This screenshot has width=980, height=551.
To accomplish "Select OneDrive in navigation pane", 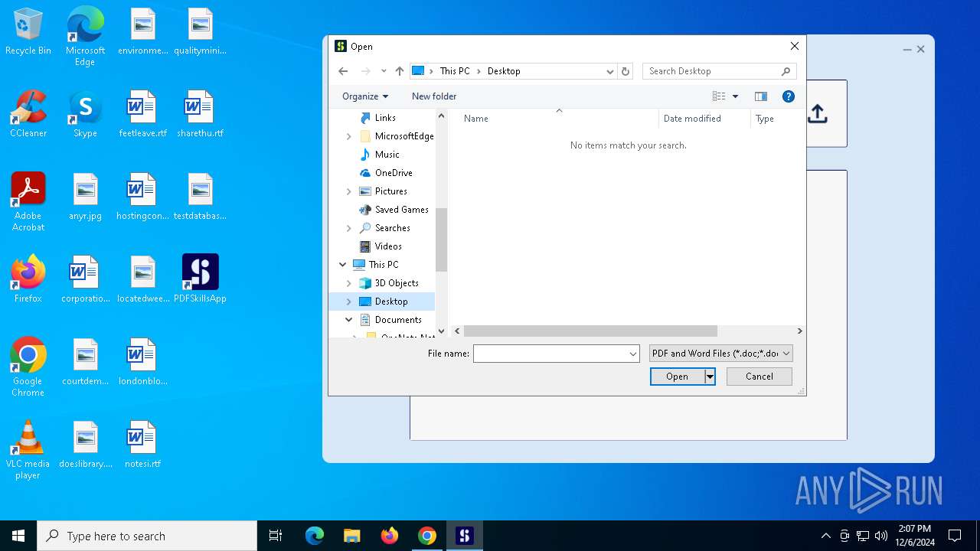I will point(394,173).
